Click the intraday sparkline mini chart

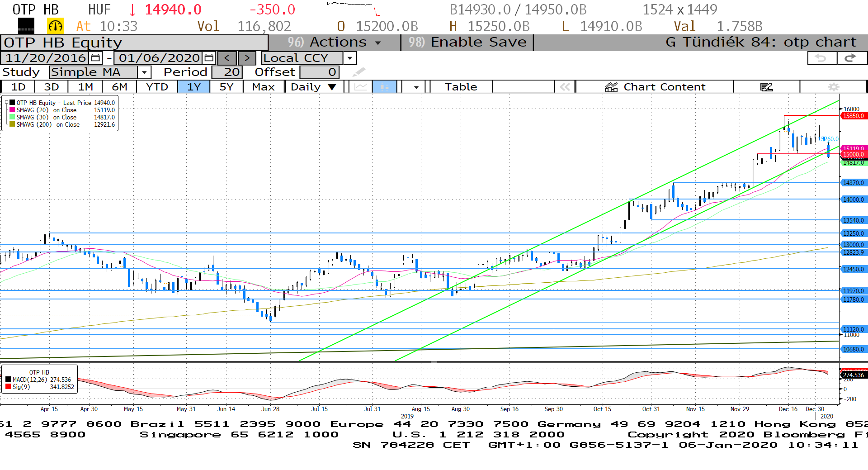[x=354, y=9]
